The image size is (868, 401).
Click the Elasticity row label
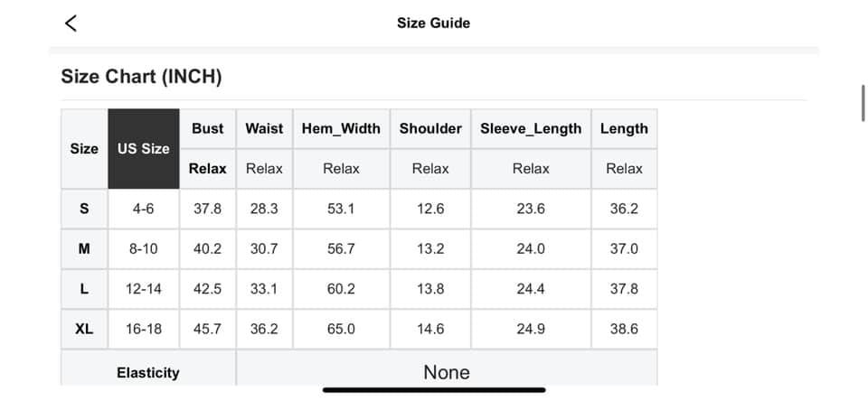coord(148,372)
